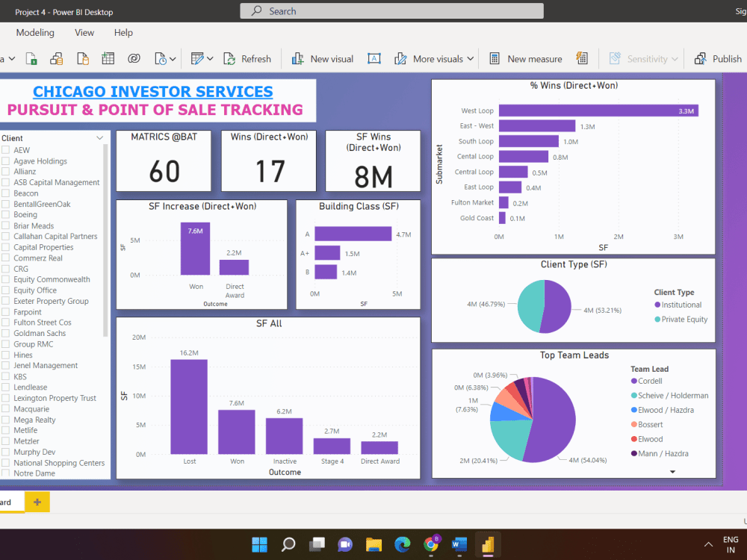Click the SQL Server source icon
Image resolution: width=747 pixels, height=560 pixels.
click(83, 59)
